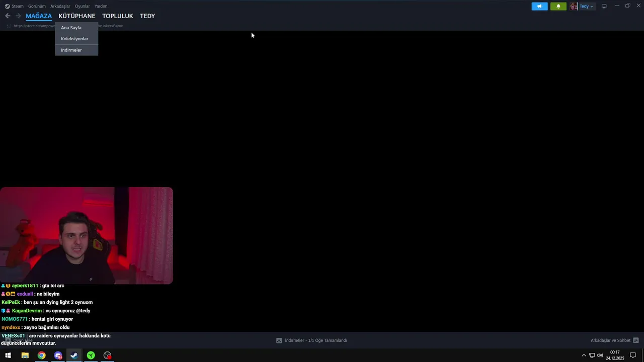Go forward with the right arrow icon

pyautogui.click(x=18, y=16)
